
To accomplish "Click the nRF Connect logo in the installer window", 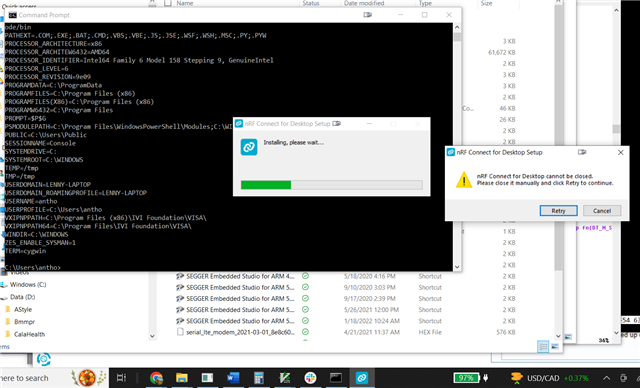I will (x=249, y=147).
